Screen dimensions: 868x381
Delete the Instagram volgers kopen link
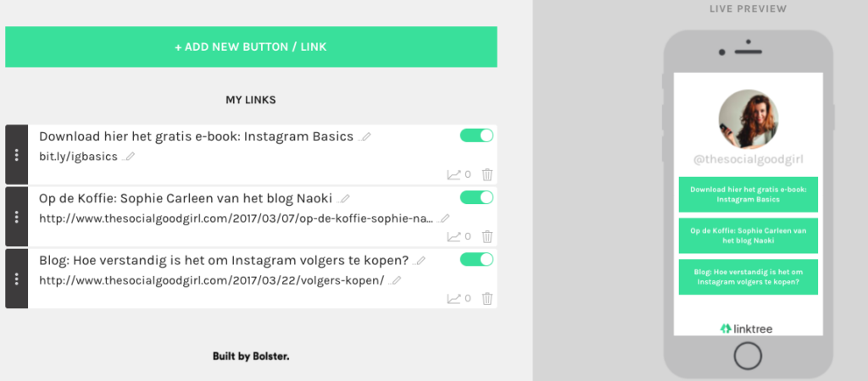pyautogui.click(x=487, y=298)
